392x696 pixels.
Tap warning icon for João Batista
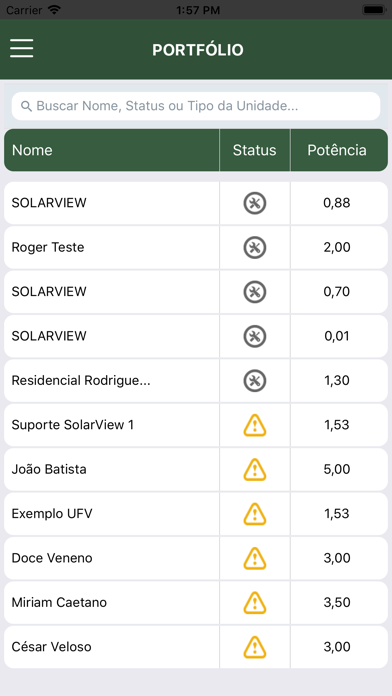(255, 469)
